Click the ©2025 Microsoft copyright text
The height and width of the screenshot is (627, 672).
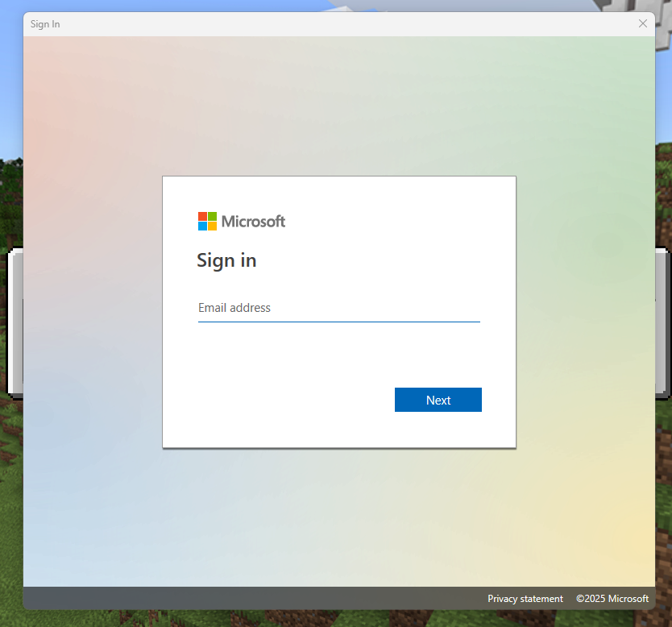[612, 599]
